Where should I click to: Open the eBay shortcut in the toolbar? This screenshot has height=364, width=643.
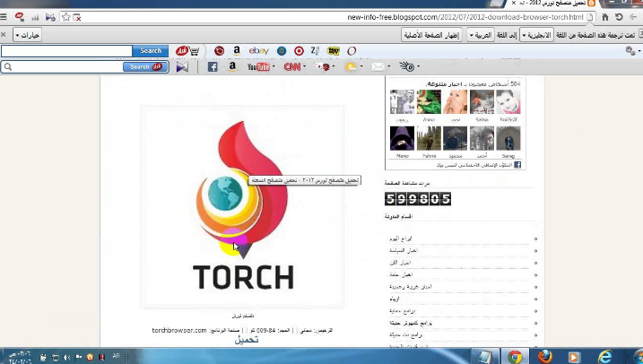pyautogui.click(x=259, y=51)
